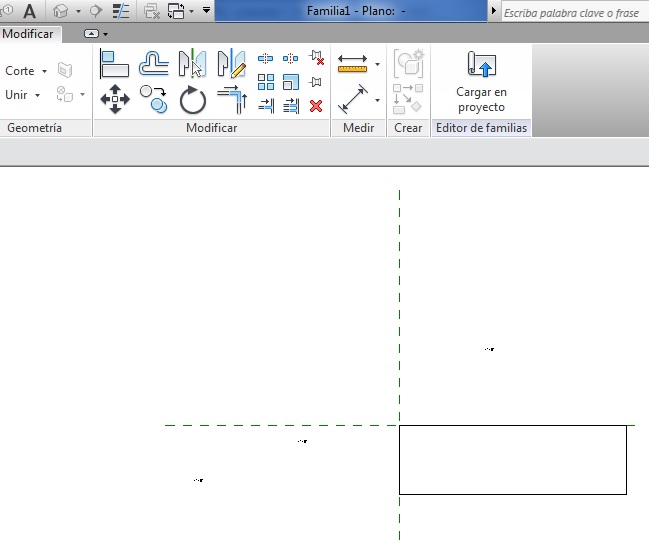
Task: Select the Move tool
Action: [115, 100]
